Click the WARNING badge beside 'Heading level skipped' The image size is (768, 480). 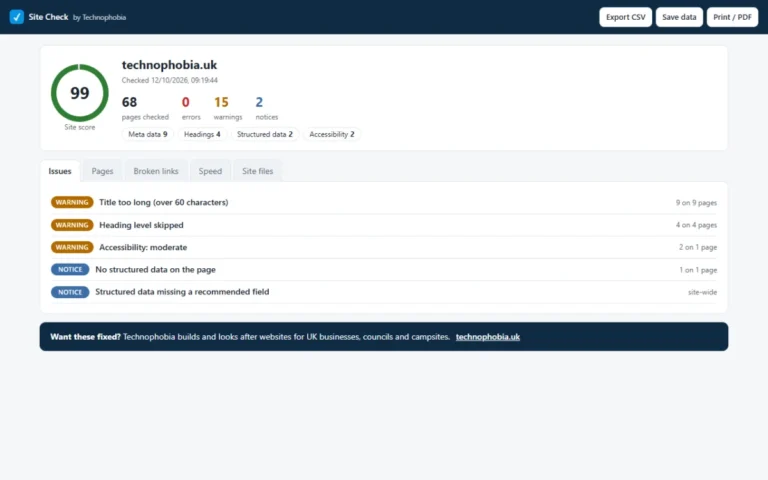pyautogui.click(x=72, y=225)
